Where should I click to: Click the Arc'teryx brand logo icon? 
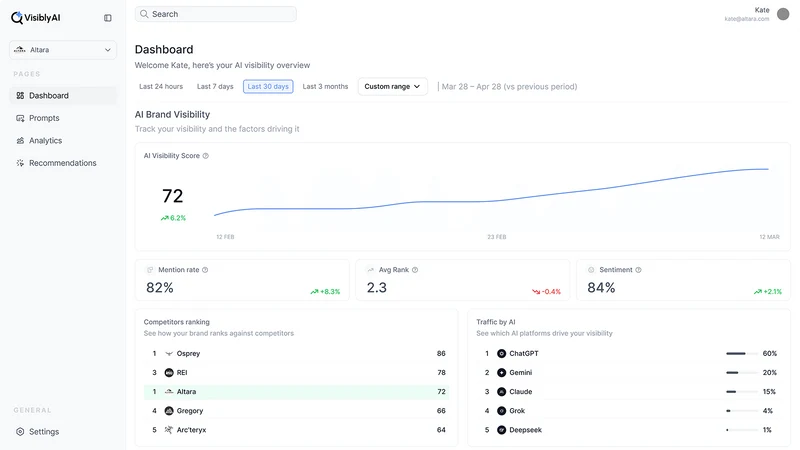169,430
